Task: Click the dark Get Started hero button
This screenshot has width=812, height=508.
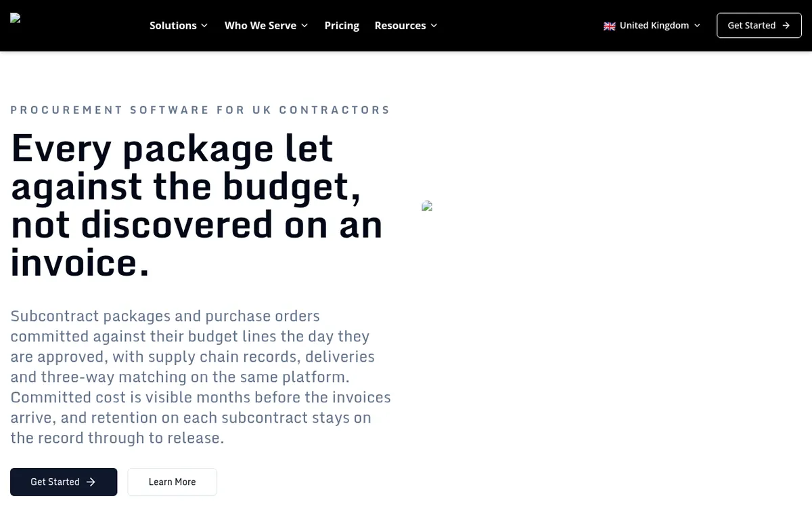Action: [64, 482]
